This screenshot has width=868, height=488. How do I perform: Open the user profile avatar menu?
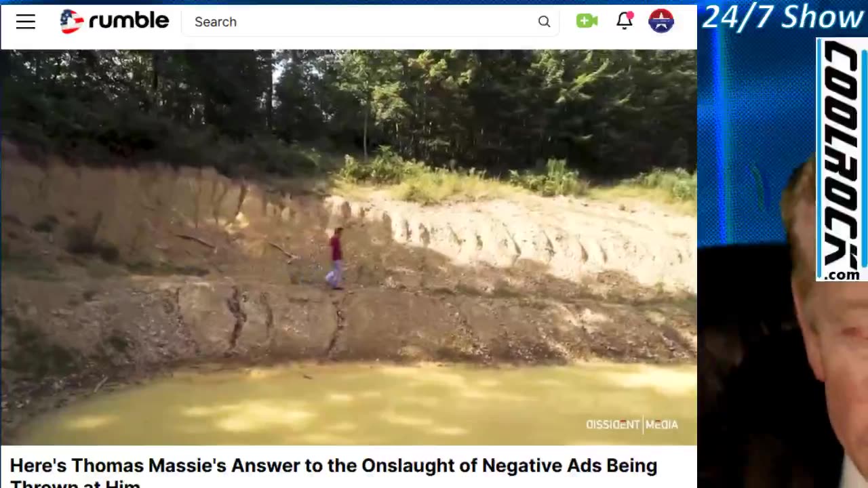pos(661,21)
